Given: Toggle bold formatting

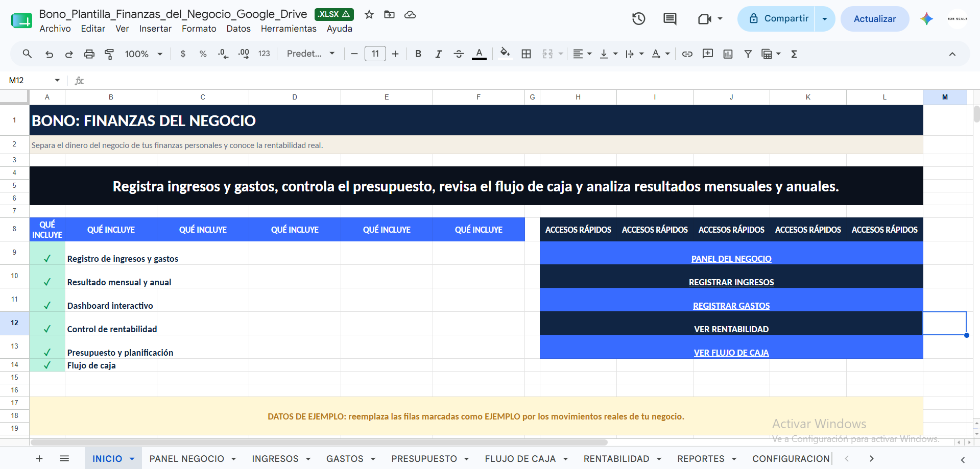Looking at the screenshot, I should 418,54.
